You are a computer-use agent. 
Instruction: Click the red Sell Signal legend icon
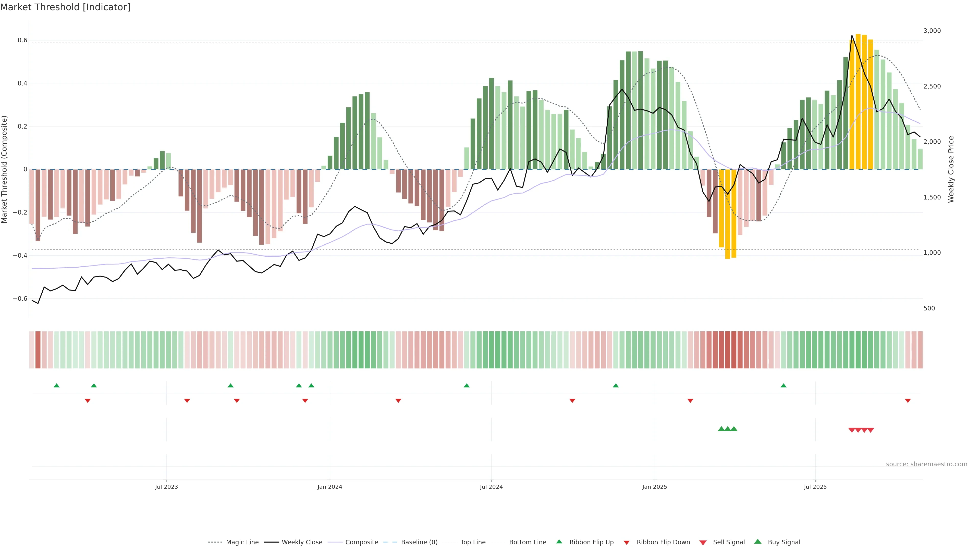coord(703,542)
